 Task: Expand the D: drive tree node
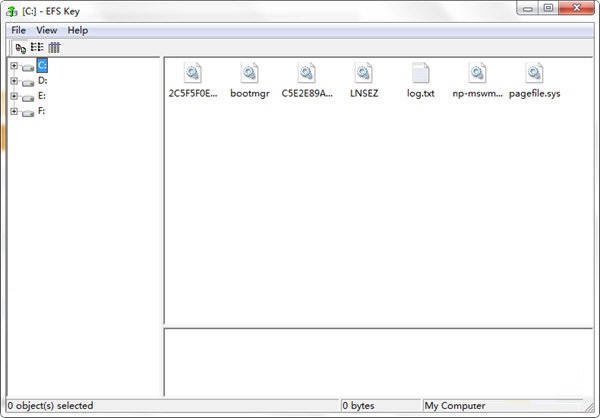[x=14, y=81]
